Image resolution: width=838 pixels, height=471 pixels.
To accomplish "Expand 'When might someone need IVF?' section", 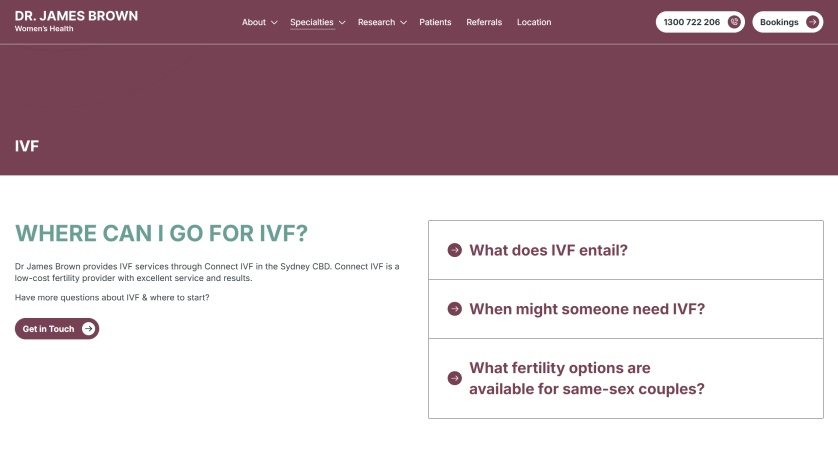I will pos(587,309).
